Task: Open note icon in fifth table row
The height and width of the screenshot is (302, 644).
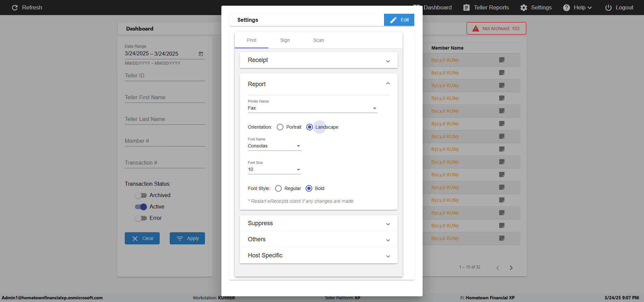Action: pos(502,111)
